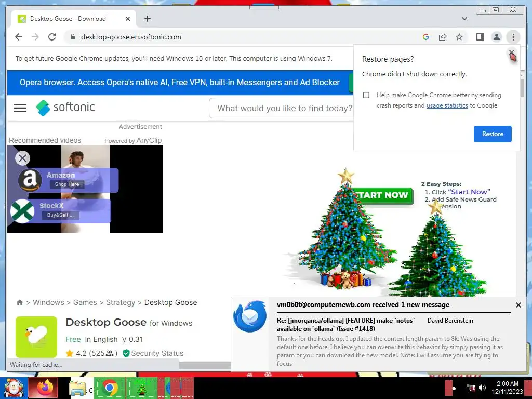This screenshot has height=399, width=532.
Task: Click the Restore button
Action: point(493,134)
